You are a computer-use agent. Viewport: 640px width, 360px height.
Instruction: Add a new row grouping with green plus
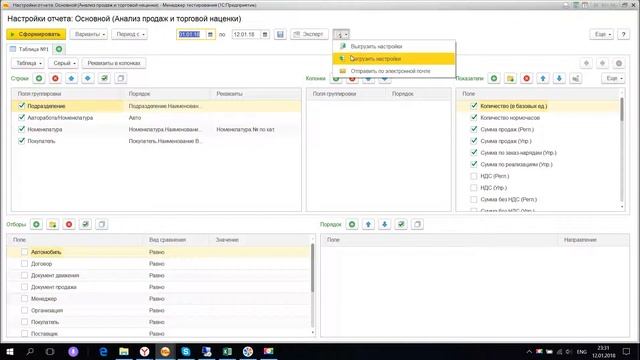point(39,78)
